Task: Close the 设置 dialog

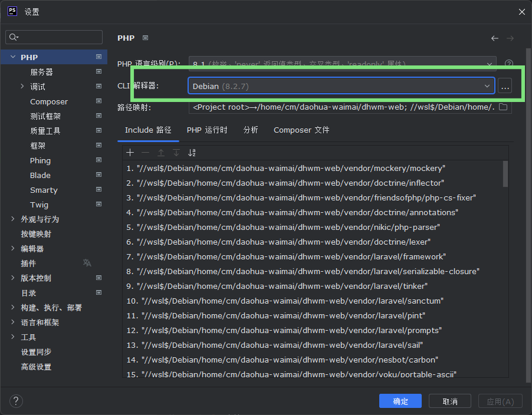Action: [522, 12]
